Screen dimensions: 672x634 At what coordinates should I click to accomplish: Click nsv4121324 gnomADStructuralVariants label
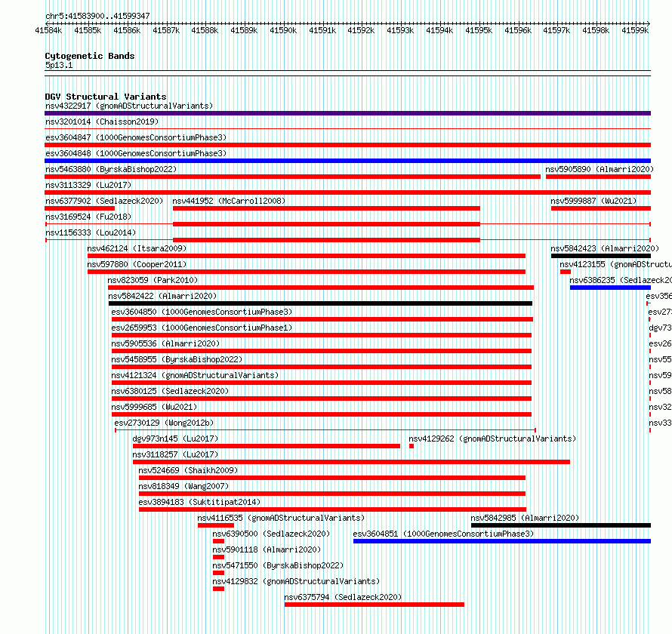[195, 375]
